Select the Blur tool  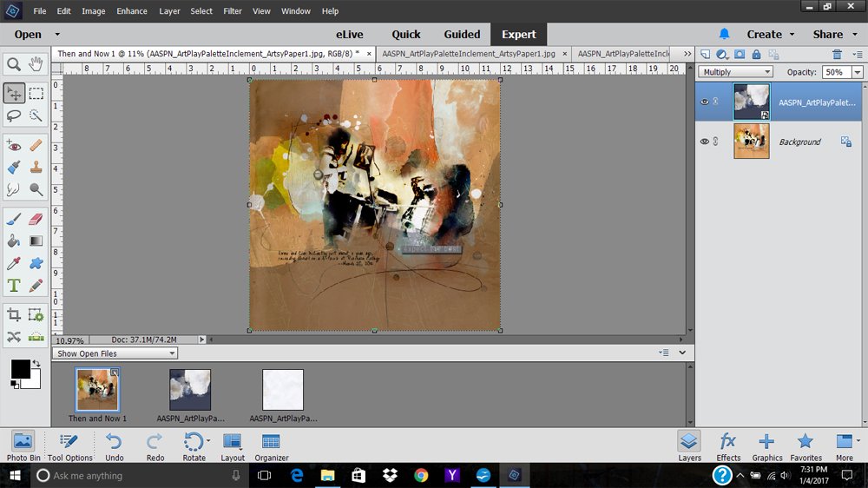click(14, 189)
